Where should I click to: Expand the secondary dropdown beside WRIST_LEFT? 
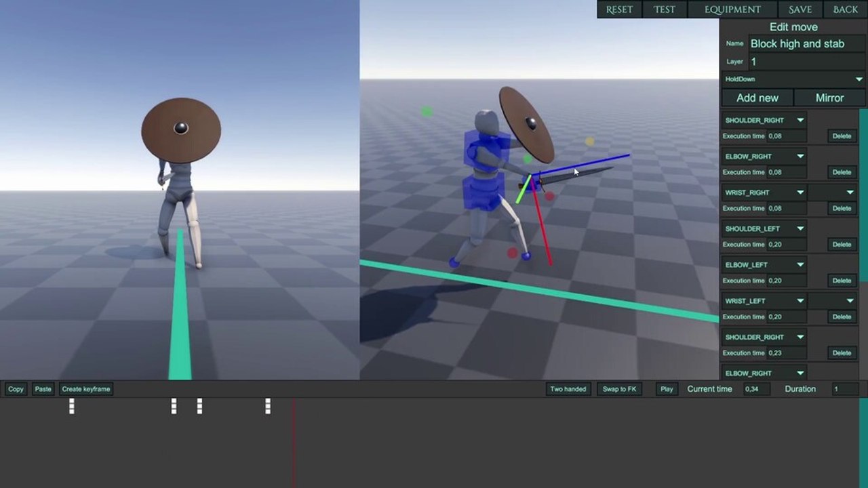832,301
